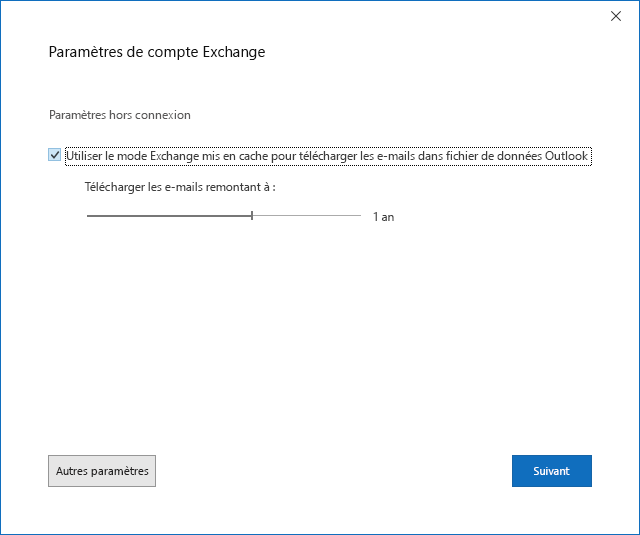Close the Exchange account settings dialog
This screenshot has width=640, height=535.
click(615, 16)
